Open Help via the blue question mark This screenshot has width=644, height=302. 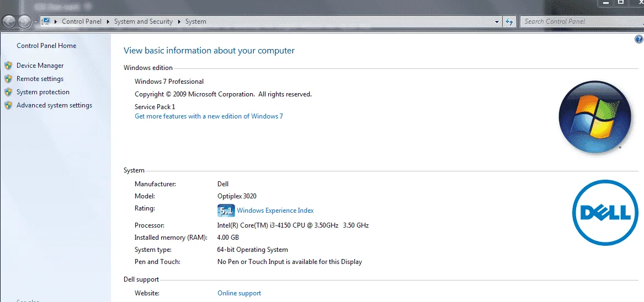pos(638,39)
